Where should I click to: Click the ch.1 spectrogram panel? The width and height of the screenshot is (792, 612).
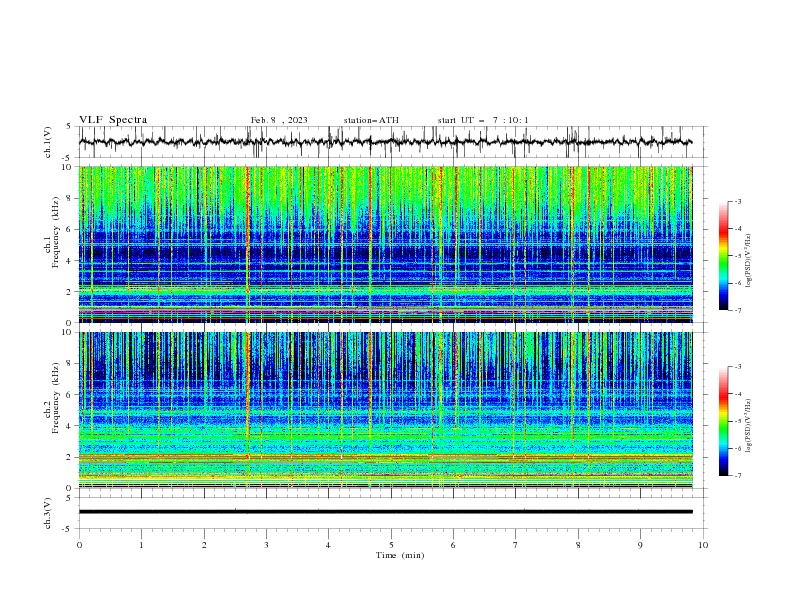386,244
